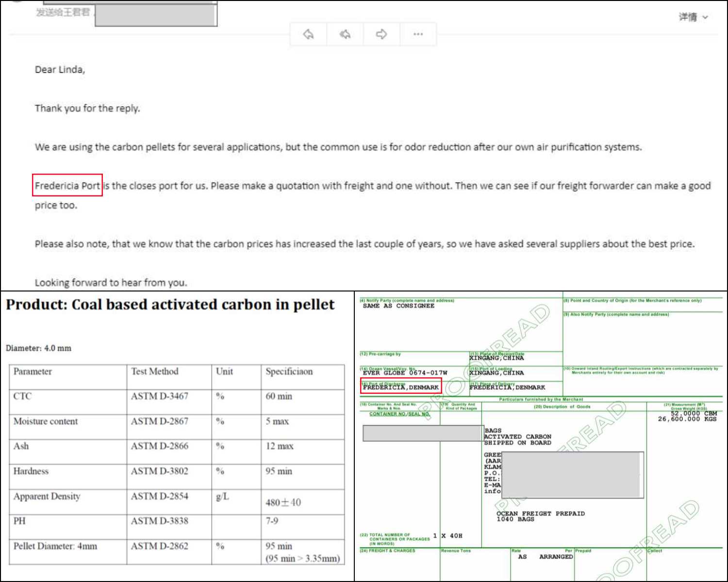Open the more options ellipsis menu
The width and height of the screenshot is (728, 582).
click(x=418, y=34)
